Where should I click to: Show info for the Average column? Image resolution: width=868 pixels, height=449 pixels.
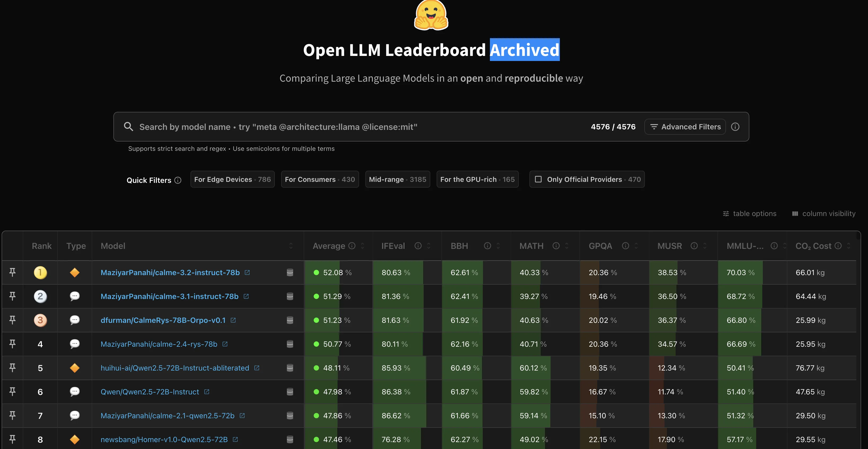pos(352,246)
